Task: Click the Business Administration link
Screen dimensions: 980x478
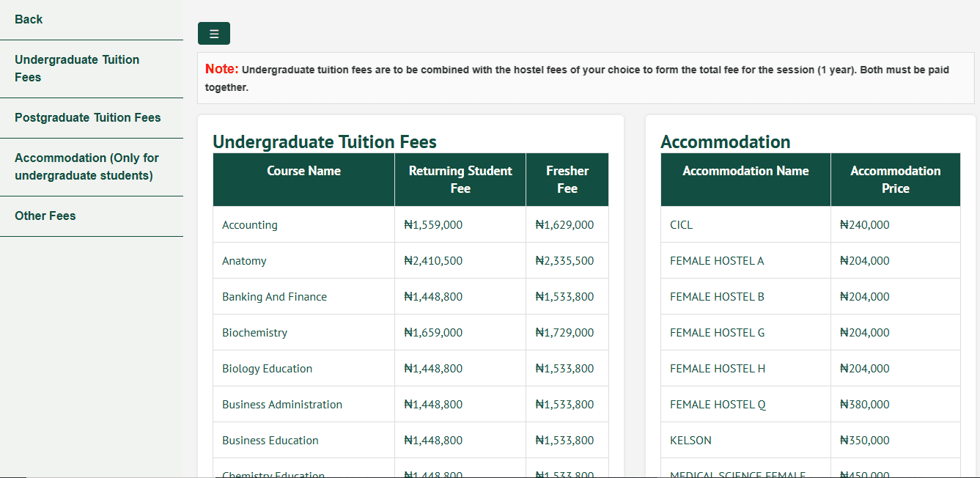Action: click(x=281, y=404)
